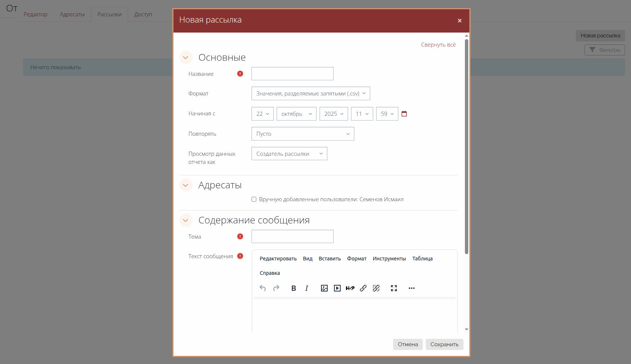Switch to the Адресаты tab

tap(72, 14)
